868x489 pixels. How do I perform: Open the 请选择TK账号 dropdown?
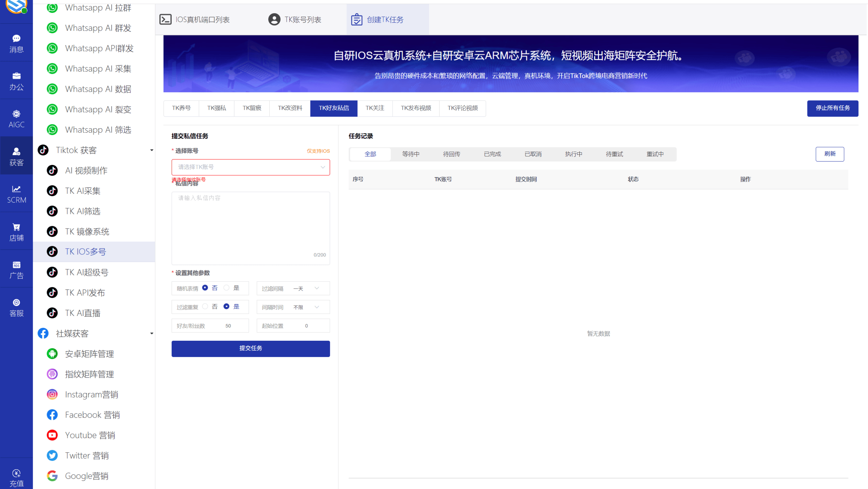tap(250, 167)
